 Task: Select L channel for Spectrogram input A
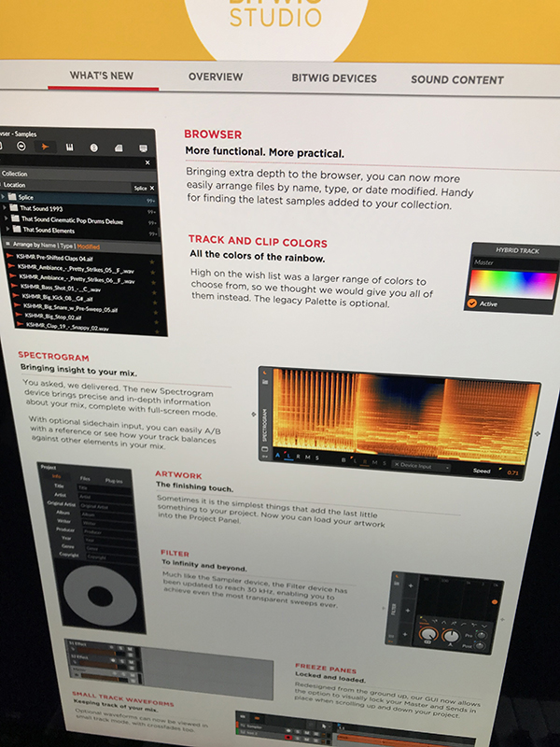point(288,456)
